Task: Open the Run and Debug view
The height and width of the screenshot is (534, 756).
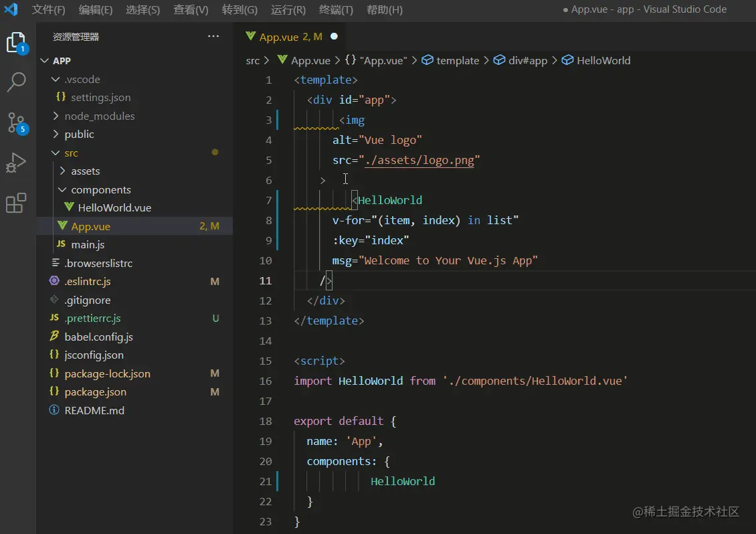Action: click(x=16, y=163)
